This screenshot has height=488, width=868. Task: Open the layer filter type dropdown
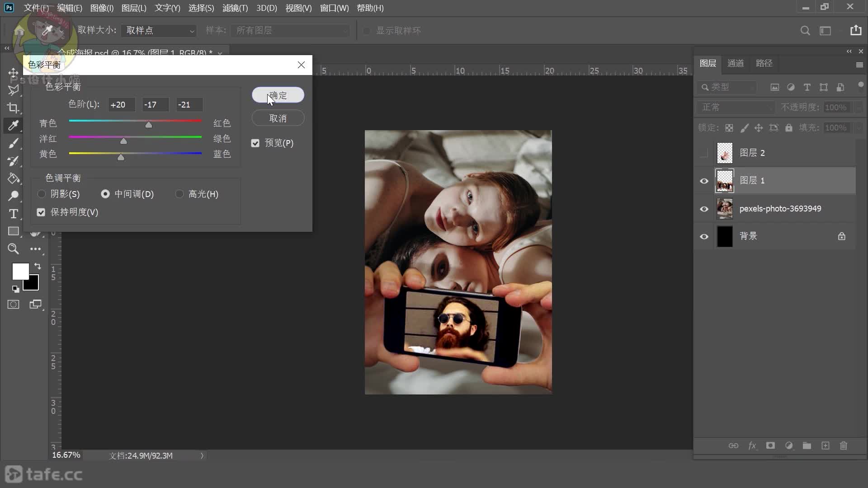point(727,87)
